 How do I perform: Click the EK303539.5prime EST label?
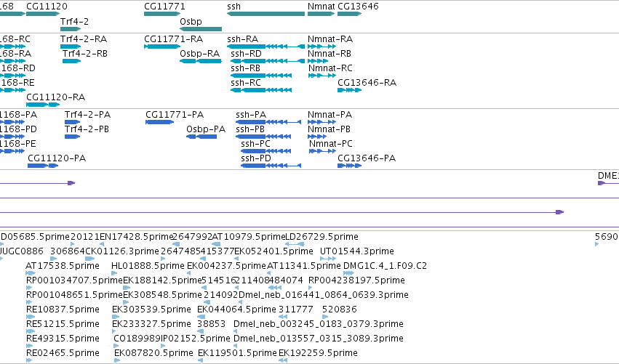[x=151, y=310]
